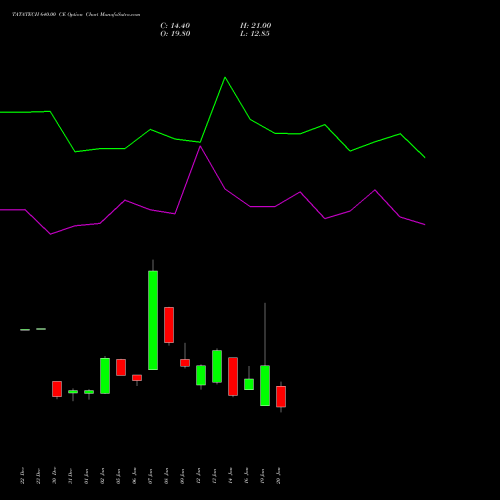
Task: Click the green candle for 13 Jan
Action: (217, 366)
